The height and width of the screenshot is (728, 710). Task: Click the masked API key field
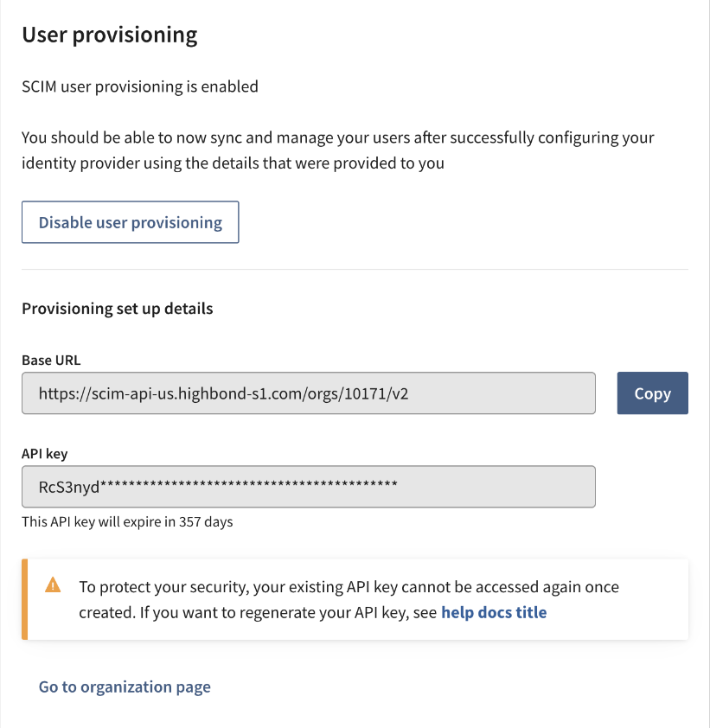pos(308,486)
